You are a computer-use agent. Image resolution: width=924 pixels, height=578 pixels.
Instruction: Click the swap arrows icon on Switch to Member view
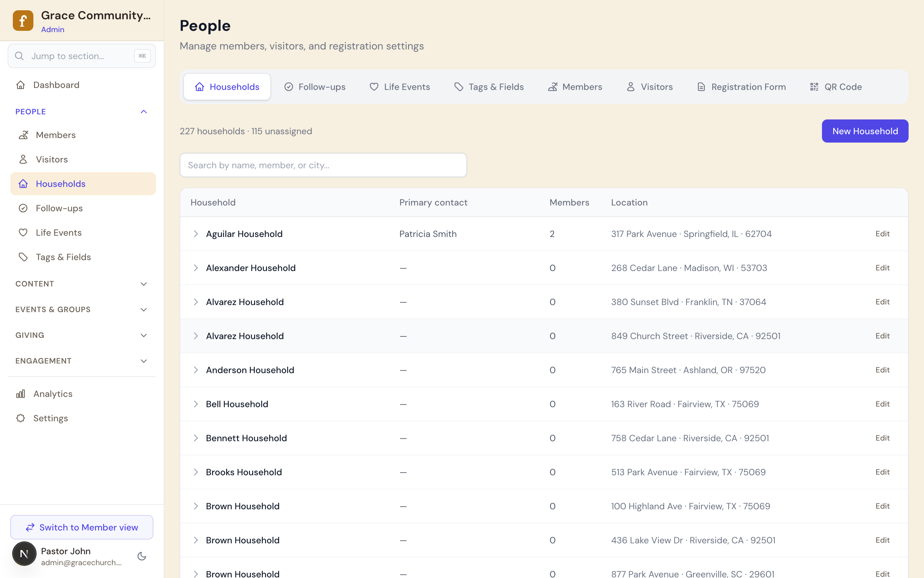(x=30, y=528)
